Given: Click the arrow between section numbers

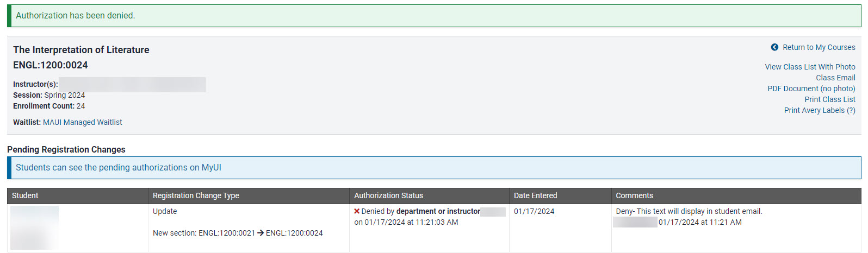Looking at the screenshot, I should point(261,233).
